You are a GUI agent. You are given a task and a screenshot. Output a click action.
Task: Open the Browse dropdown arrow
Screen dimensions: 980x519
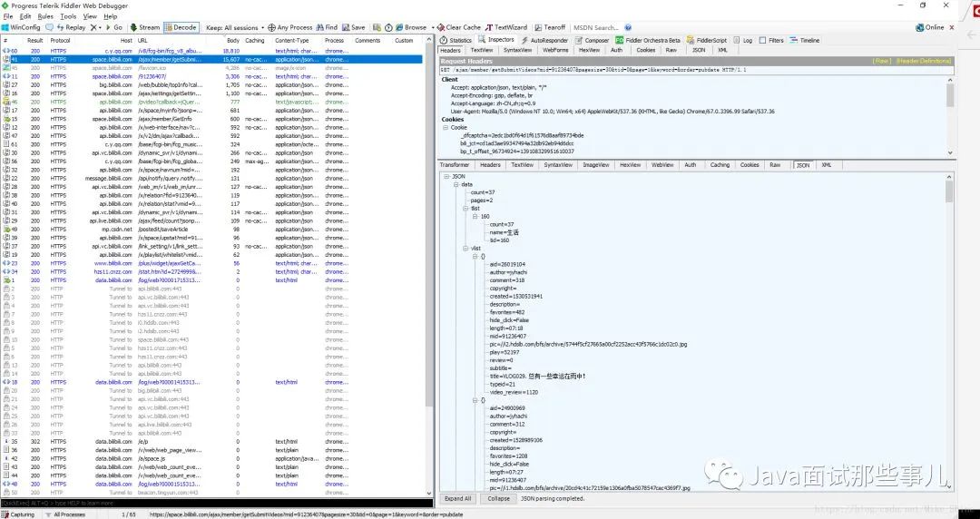pos(433,27)
